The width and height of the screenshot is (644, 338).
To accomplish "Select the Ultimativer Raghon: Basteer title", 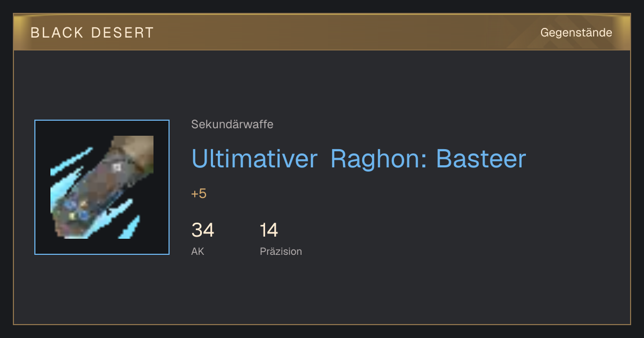I will click(358, 158).
